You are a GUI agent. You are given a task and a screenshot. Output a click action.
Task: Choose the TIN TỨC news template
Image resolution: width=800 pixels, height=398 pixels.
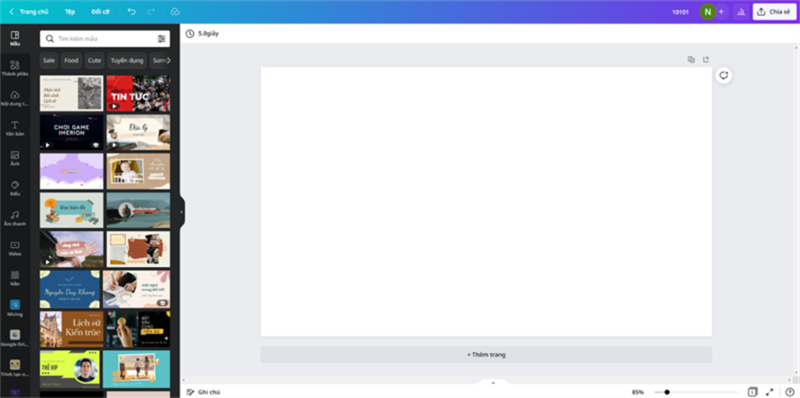[138, 93]
